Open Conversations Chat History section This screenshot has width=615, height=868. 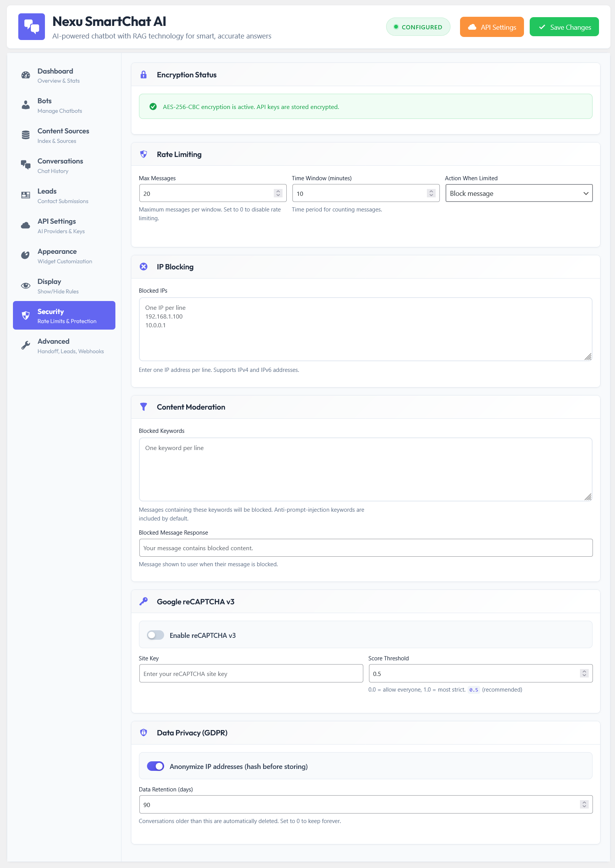[x=64, y=166]
